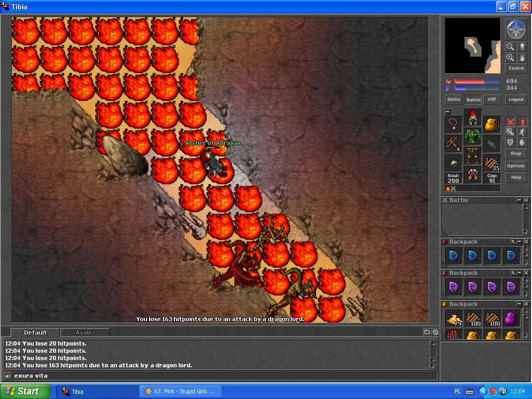Click the chat log scrollbar
The height and width of the screenshot is (399, 532).
tap(433, 354)
